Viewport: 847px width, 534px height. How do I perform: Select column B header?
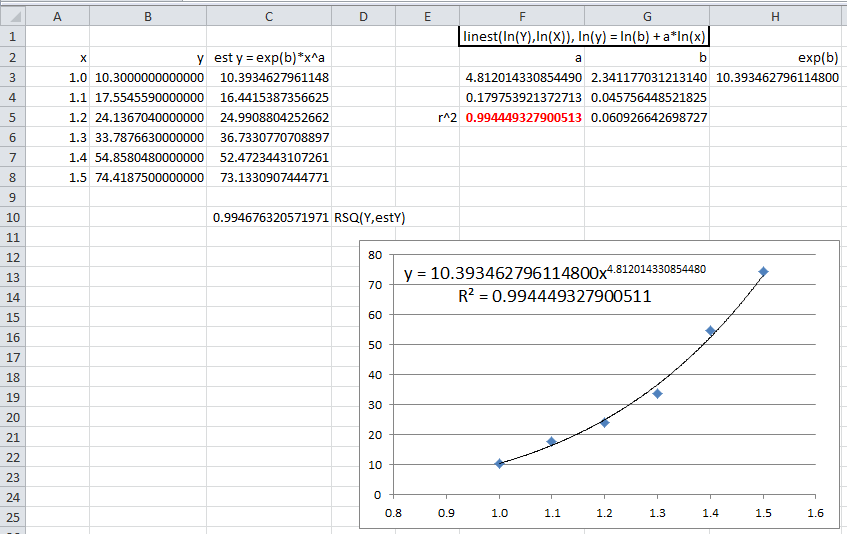click(x=147, y=17)
